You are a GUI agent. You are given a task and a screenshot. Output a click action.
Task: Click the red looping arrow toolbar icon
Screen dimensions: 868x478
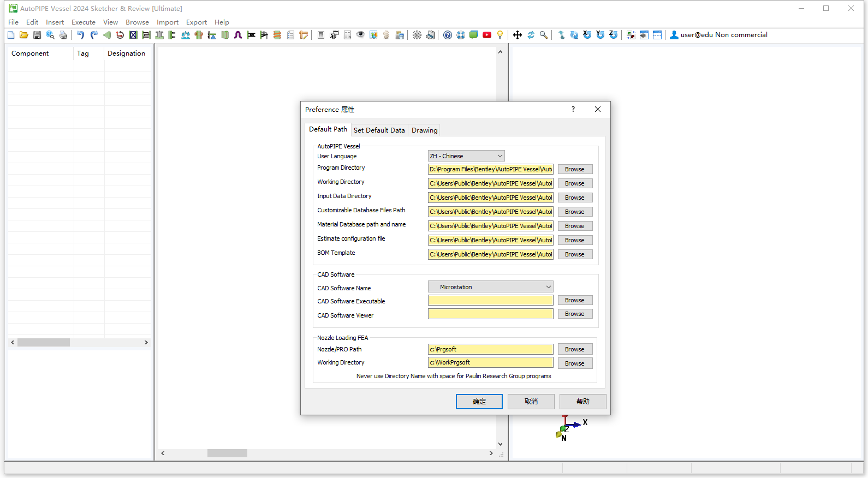[120, 35]
